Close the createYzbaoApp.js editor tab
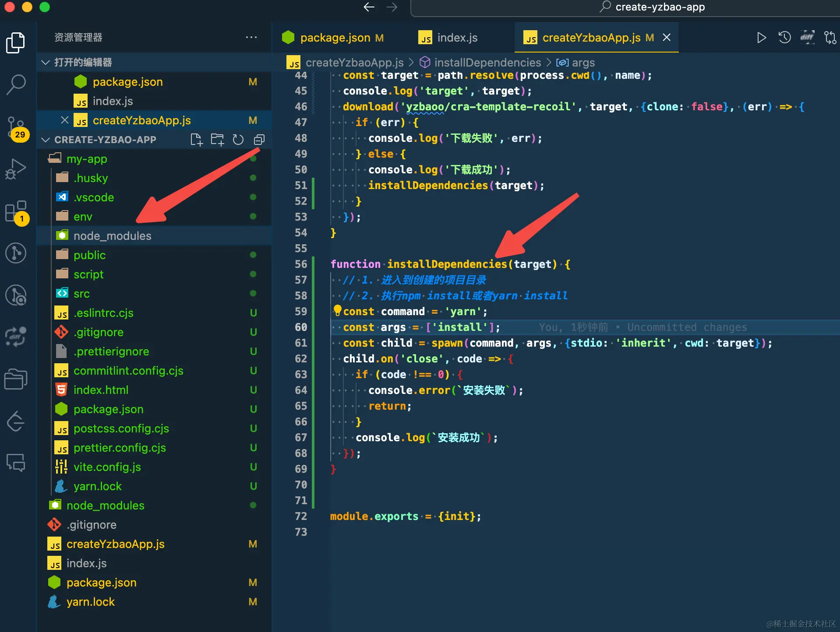 [x=667, y=38]
